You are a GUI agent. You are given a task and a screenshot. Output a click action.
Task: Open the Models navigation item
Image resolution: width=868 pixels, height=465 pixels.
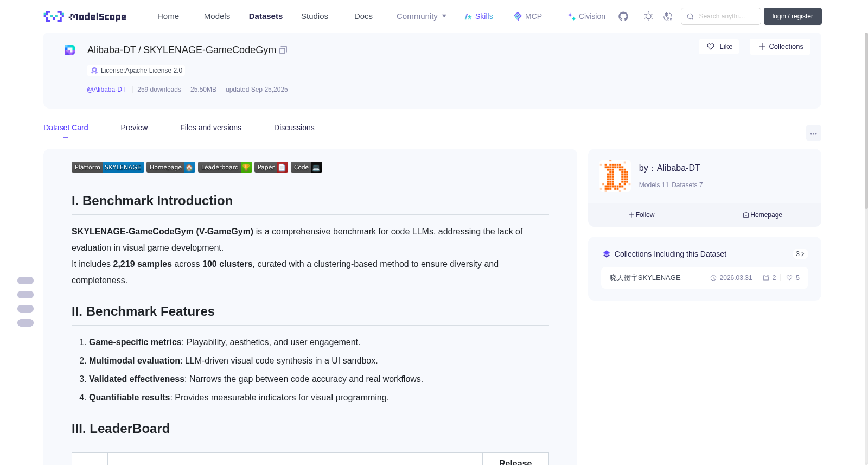(217, 16)
